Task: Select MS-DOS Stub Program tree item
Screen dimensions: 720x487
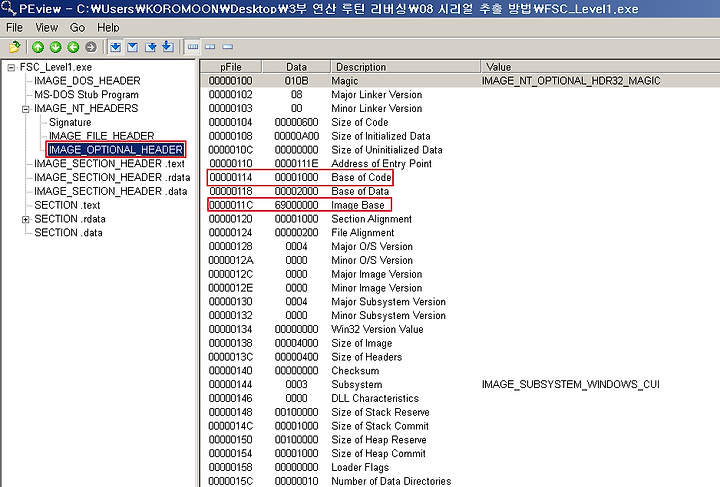Action: (86, 95)
